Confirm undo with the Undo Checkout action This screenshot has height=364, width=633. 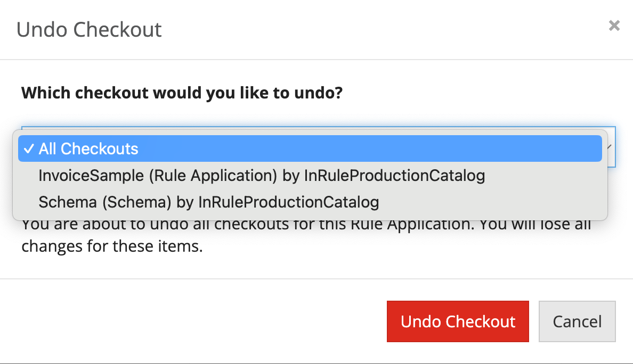pos(457,321)
